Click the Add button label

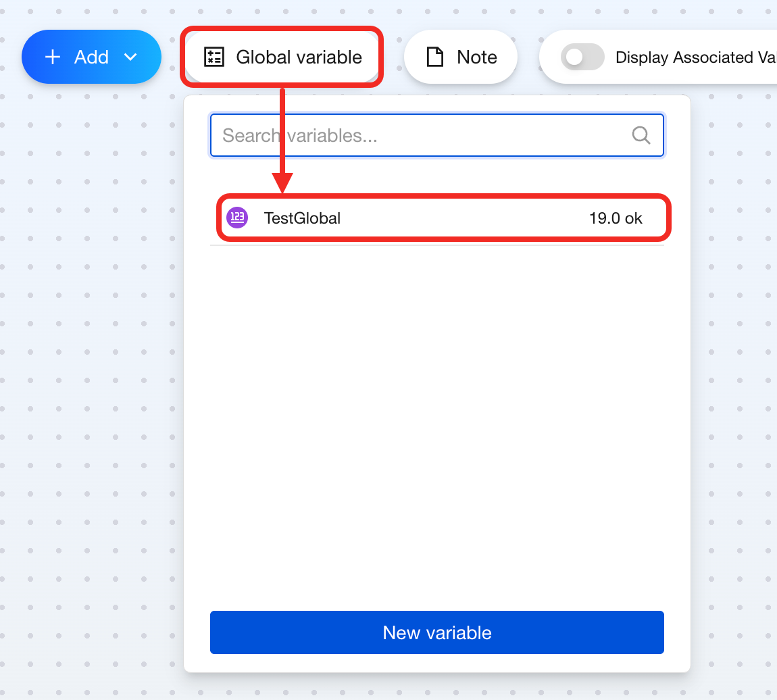click(x=91, y=57)
